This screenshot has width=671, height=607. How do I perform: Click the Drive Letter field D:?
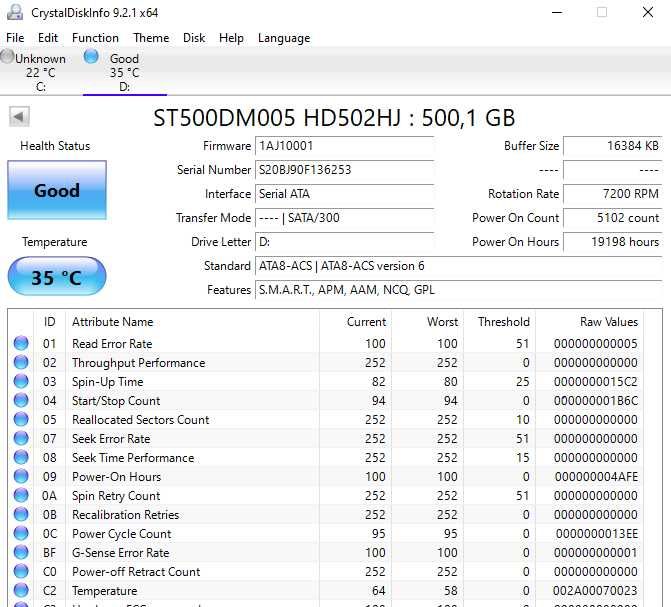point(344,242)
